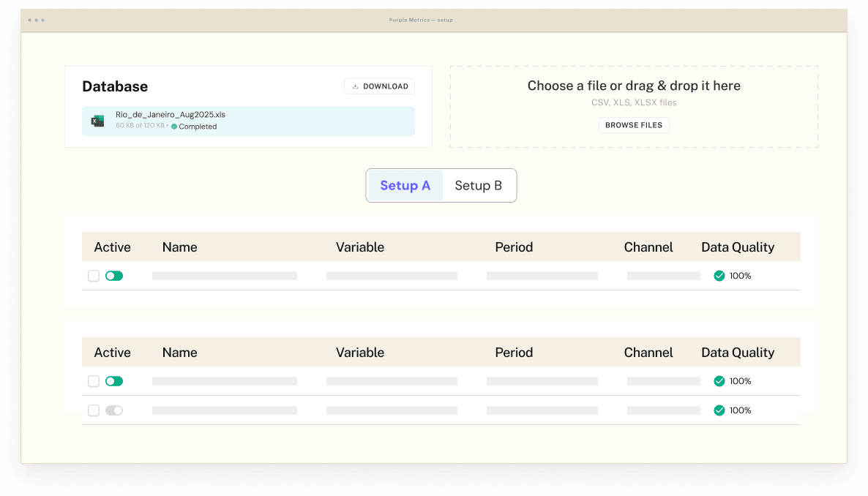Tick the checkbox in the first table's row

[94, 276]
